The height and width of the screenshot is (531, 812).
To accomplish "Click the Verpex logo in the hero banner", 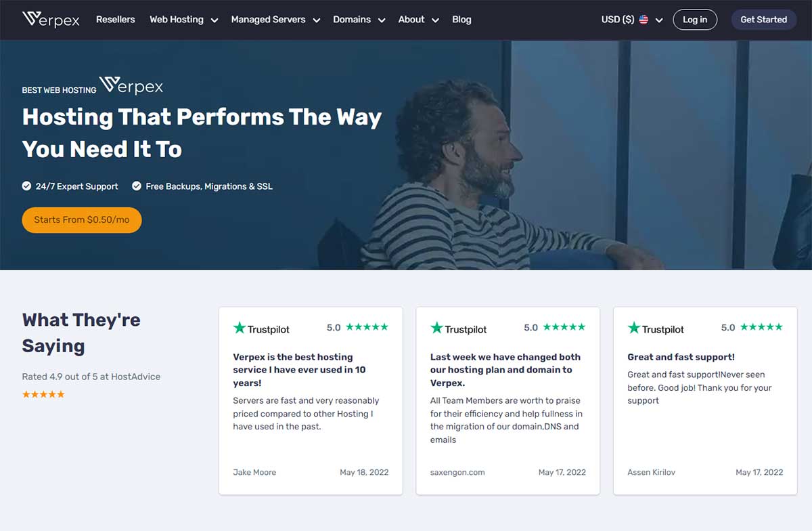I will point(131,85).
